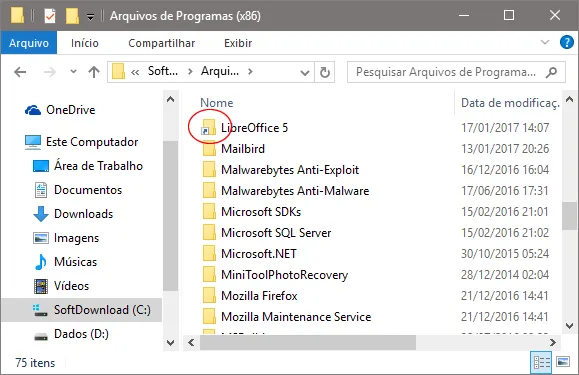This screenshot has height=375, width=579.
Task: Click date 17/01/2017 14:07
Action: pyautogui.click(x=505, y=128)
